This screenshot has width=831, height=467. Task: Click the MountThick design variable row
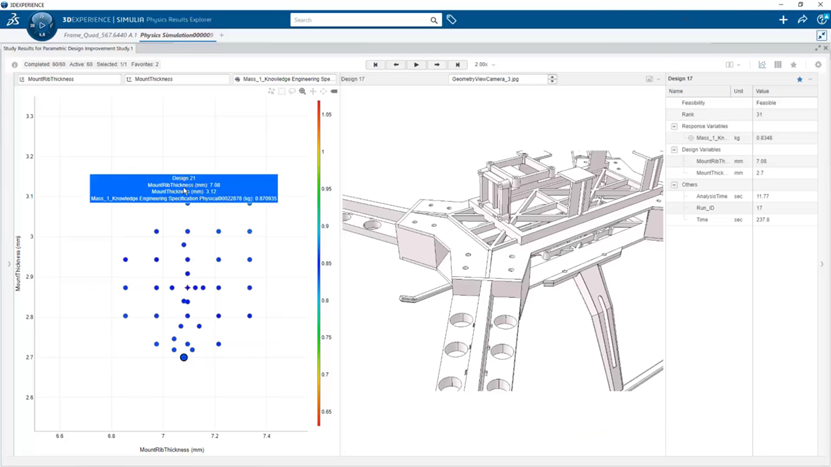pyautogui.click(x=741, y=173)
